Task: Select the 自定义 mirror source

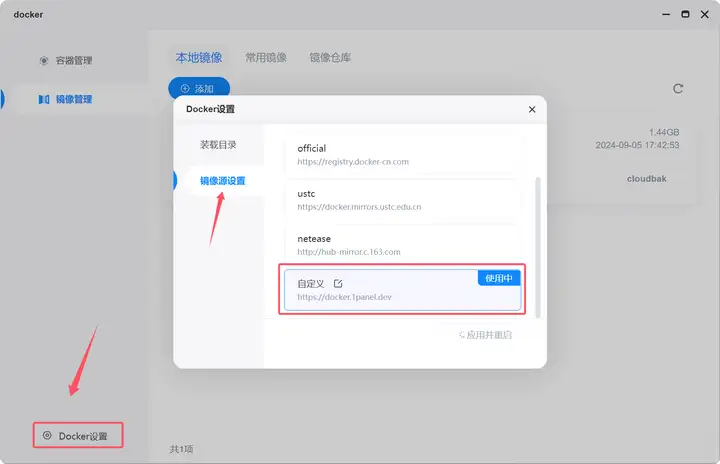Action: (402, 290)
